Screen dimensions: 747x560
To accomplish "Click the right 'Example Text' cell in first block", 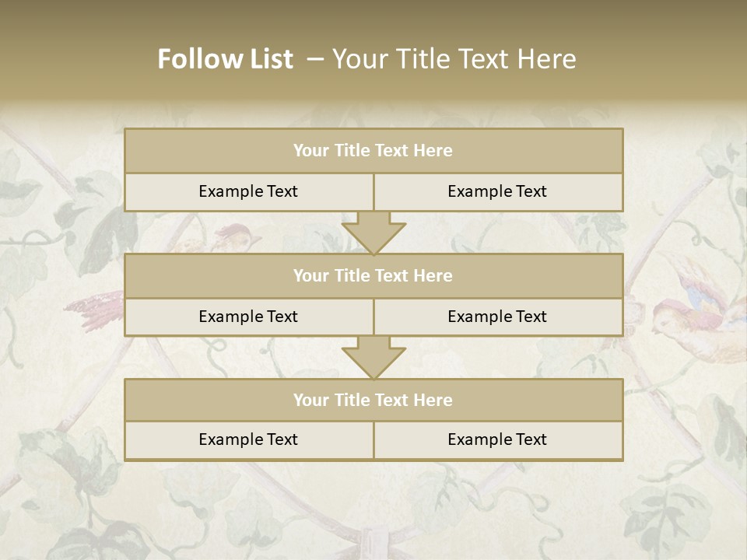I will pos(498,192).
